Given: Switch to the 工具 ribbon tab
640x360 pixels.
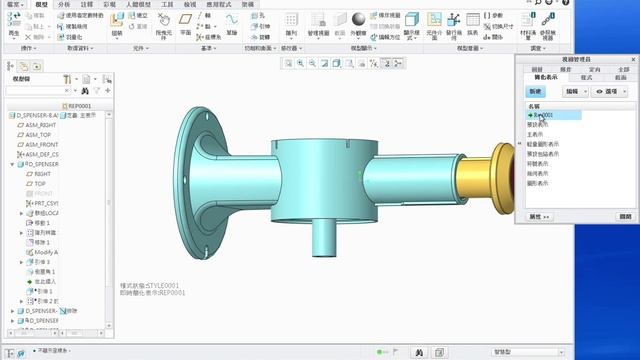Looking at the screenshot, I should click(x=167, y=4).
